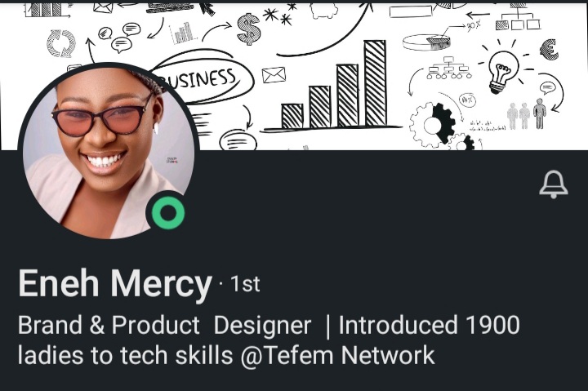
Task: Click the 3D pie chart sketch
Action: pyautogui.click(x=426, y=42)
